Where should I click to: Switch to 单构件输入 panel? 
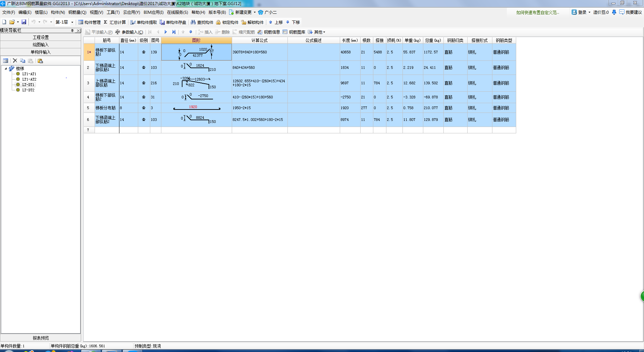click(41, 52)
